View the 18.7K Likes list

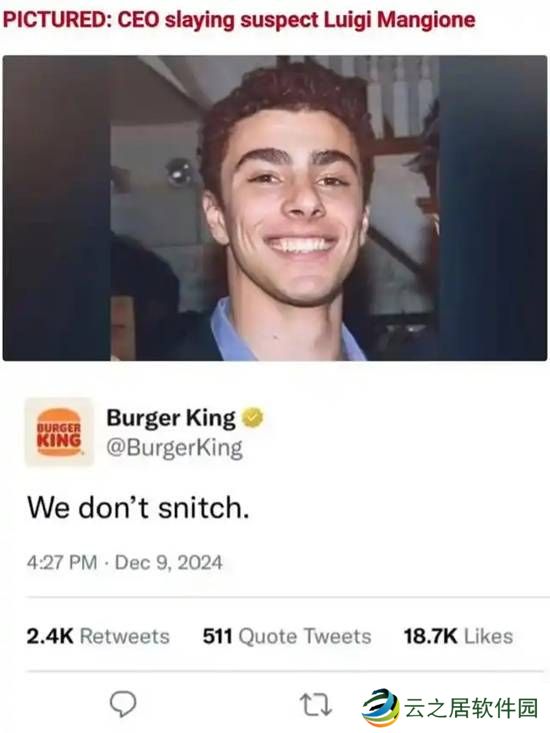click(458, 636)
